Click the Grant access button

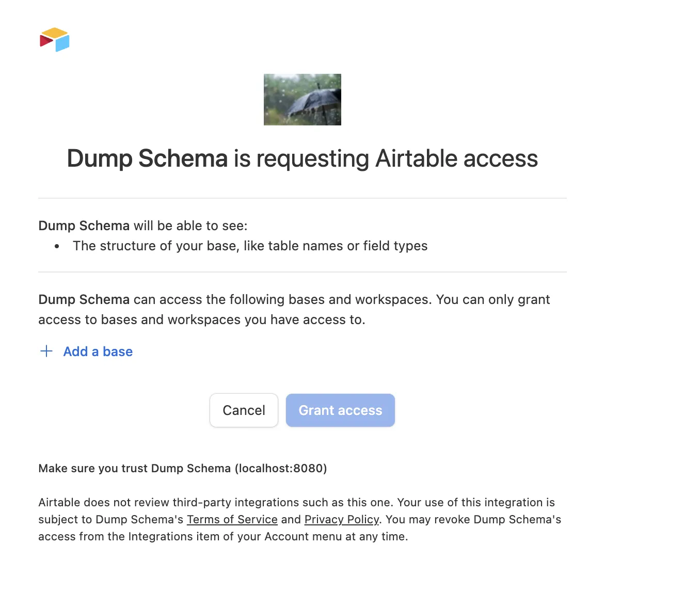(340, 410)
